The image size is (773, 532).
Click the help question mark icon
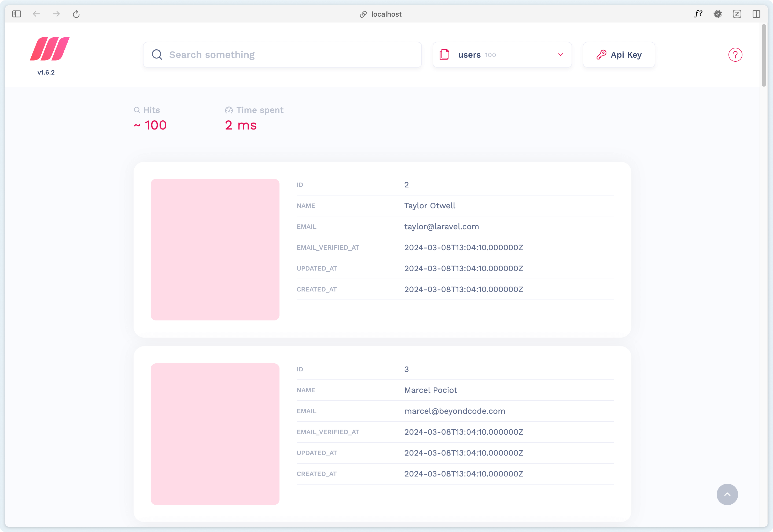(x=735, y=55)
